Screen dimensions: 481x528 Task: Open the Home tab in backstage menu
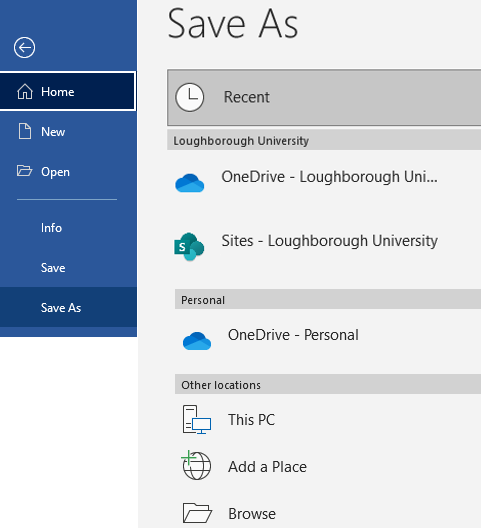coord(68,91)
